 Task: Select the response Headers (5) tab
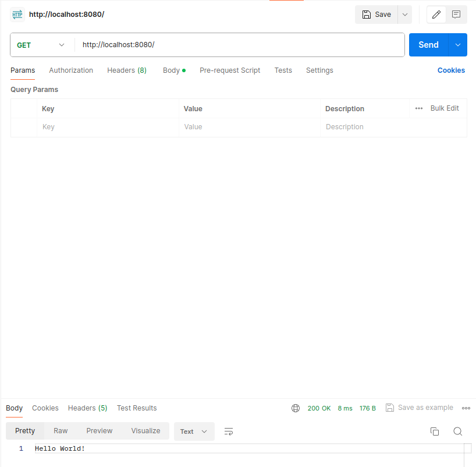click(88, 408)
